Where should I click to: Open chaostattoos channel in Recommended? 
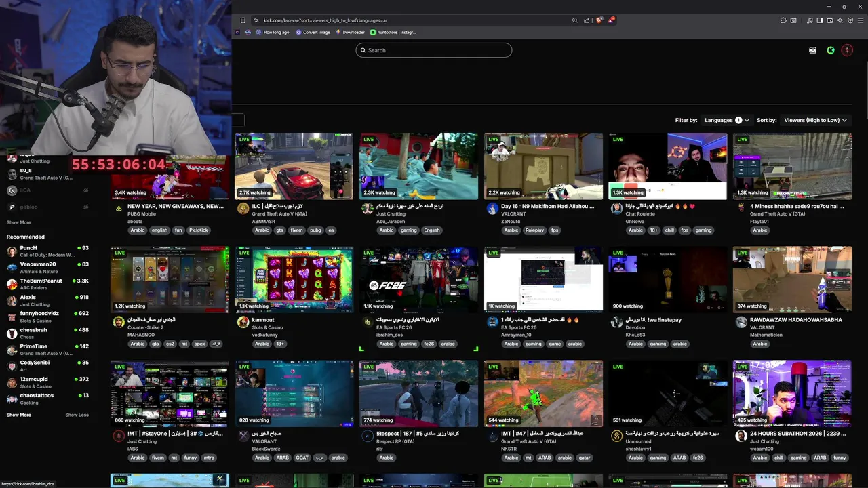pos(47,399)
